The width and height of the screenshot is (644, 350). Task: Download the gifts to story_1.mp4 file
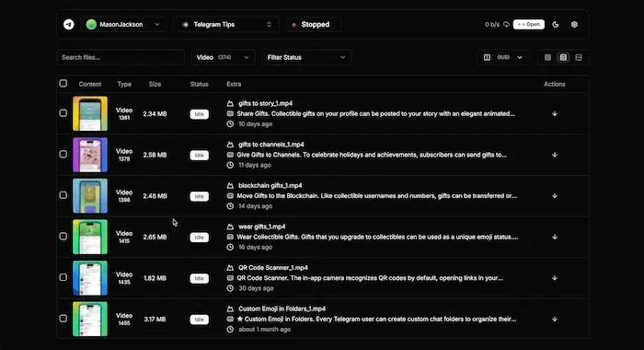pyautogui.click(x=555, y=114)
